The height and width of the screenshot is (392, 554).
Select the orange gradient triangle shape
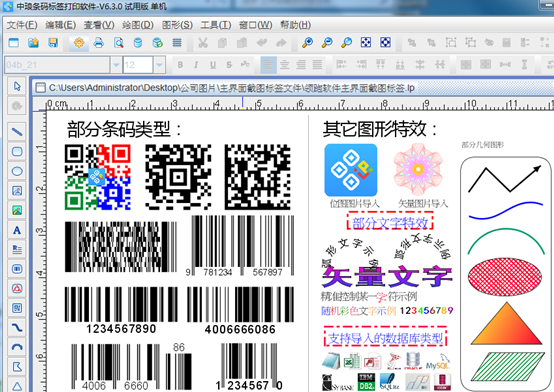pyautogui.click(x=506, y=323)
